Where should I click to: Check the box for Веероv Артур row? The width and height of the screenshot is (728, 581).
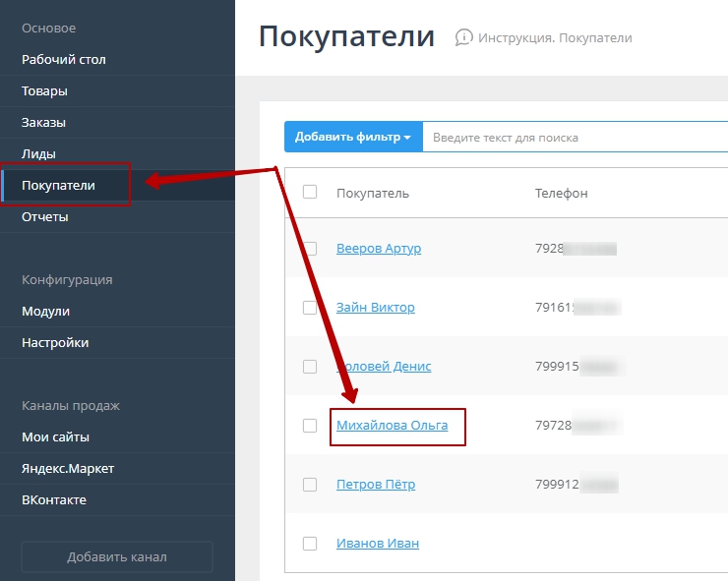(x=310, y=249)
